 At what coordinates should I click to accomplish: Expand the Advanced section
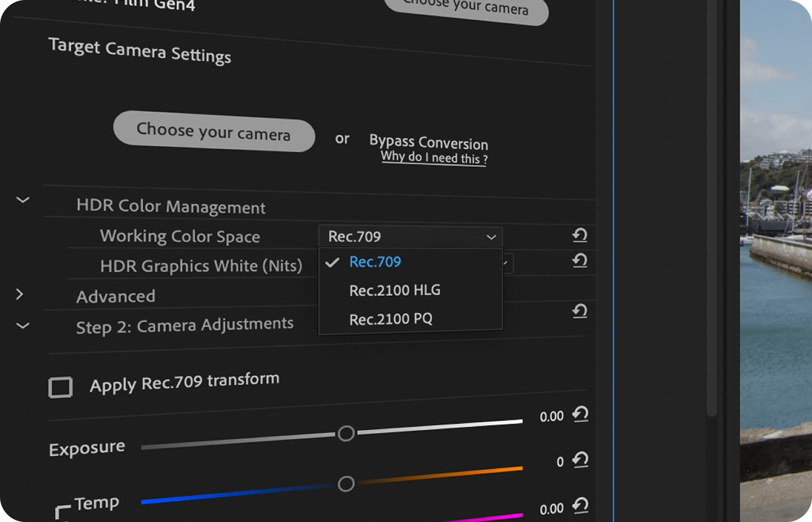[x=20, y=294]
